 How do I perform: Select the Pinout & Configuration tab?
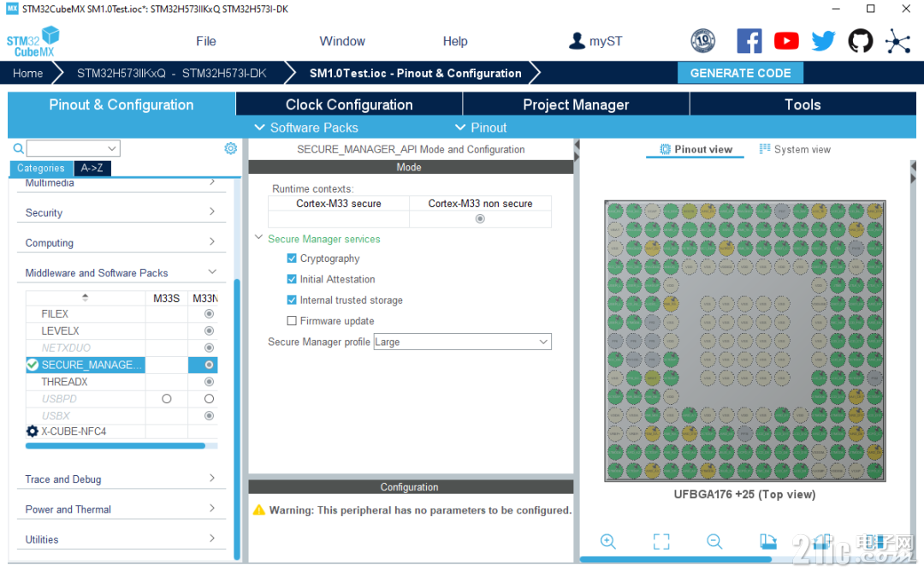tap(121, 104)
